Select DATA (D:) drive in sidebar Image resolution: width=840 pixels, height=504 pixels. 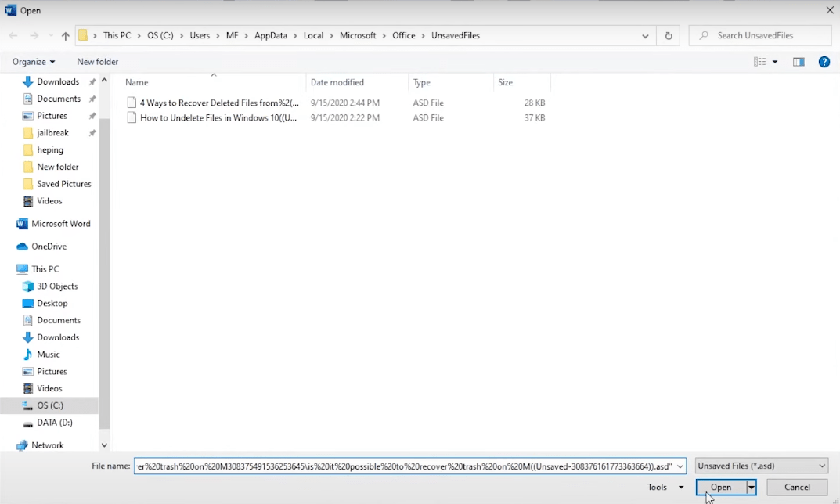54,423
